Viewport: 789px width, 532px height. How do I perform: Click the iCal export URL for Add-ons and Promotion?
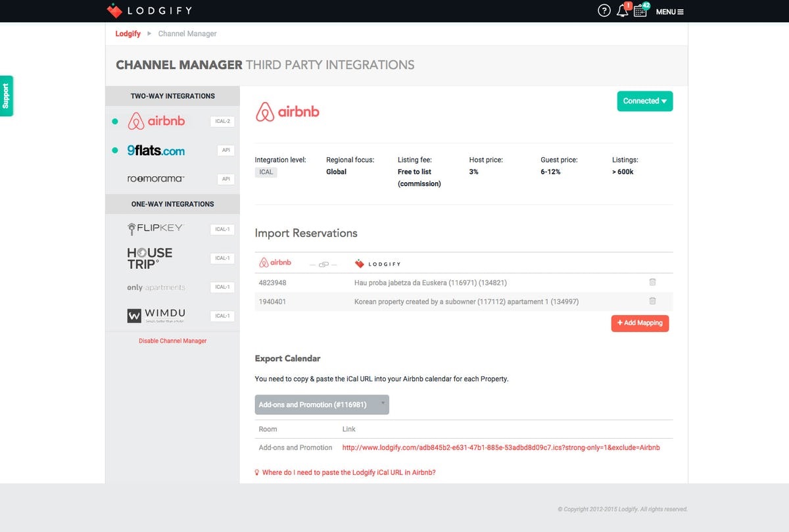500,447
